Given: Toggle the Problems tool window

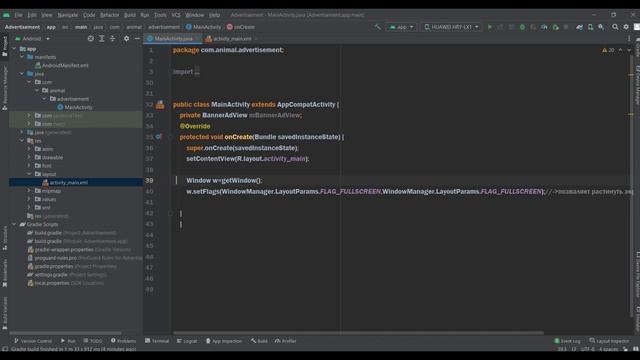Looking at the screenshot, I should click(x=123, y=341).
